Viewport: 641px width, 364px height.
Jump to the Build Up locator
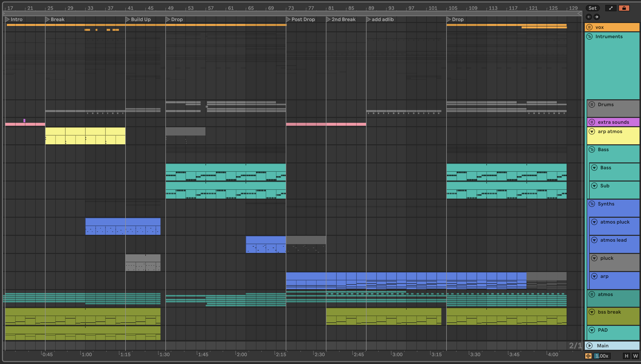point(127,19)
